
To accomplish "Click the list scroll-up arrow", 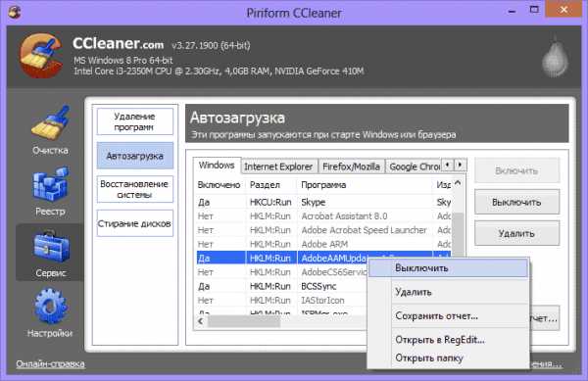I will [x=458, y=183].
